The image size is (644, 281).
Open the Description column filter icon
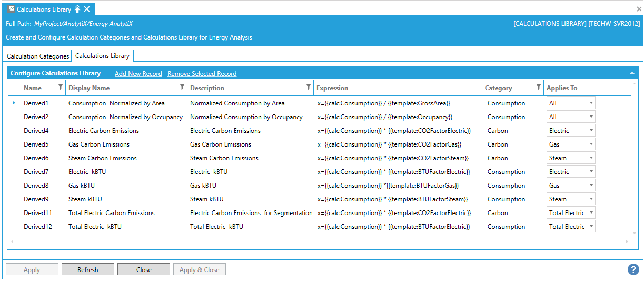tap(308, 88)
